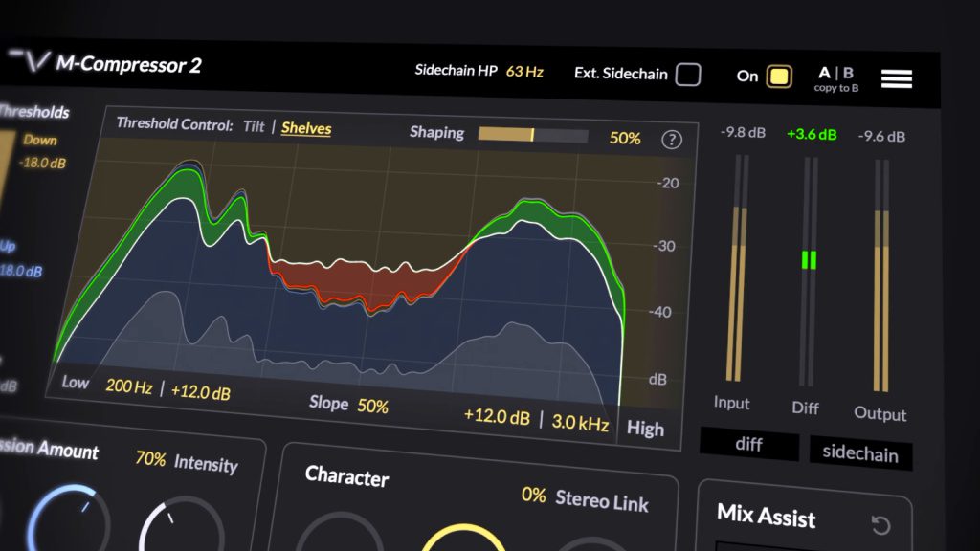The height and width of the screenshot is (551, 980).
Task: Enable the Ext. Sidechain checkbox
Action: (x=688, y=75)
